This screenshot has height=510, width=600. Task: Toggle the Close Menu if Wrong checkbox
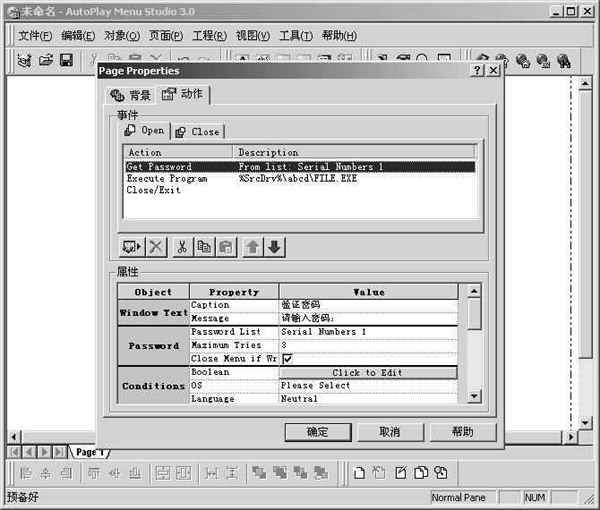click(287, 358)
